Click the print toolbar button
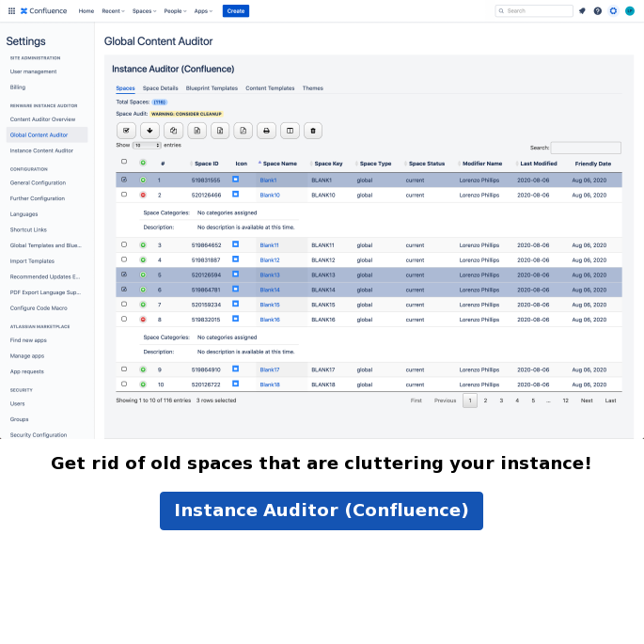The width and height of the screenshot is (644, 644). tap(266, 131)
